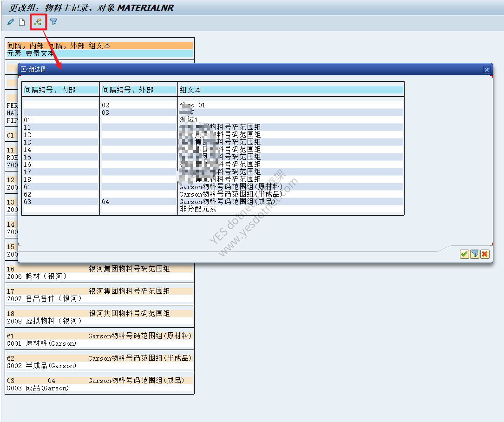This screenshot has width=504, height=422.
Task: Click 间隔，内部 header line in background
Action: coord(100,46)
